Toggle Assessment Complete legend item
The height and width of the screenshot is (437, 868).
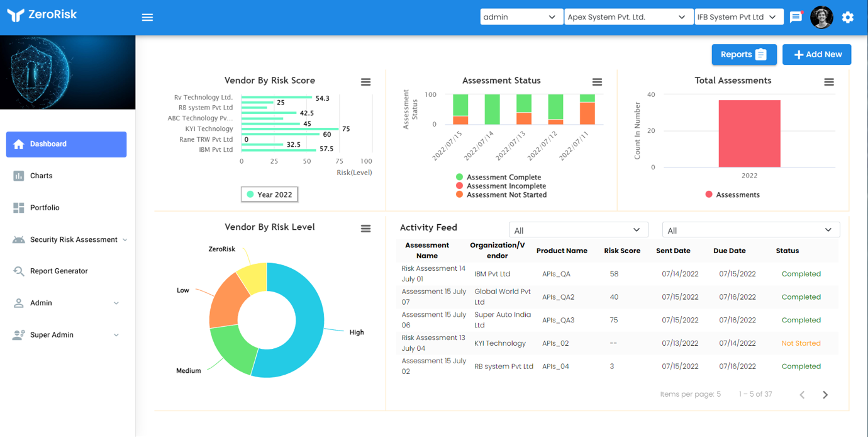pos(498,178)
